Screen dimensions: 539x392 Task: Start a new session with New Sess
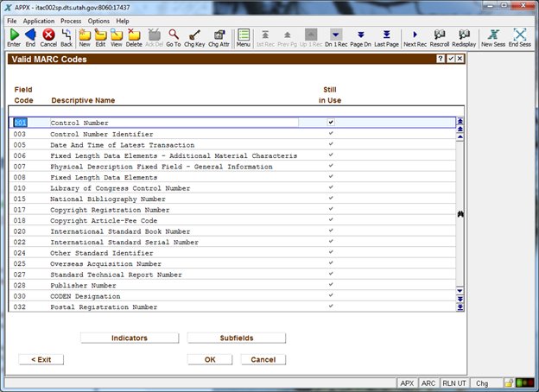click(495, 35)
